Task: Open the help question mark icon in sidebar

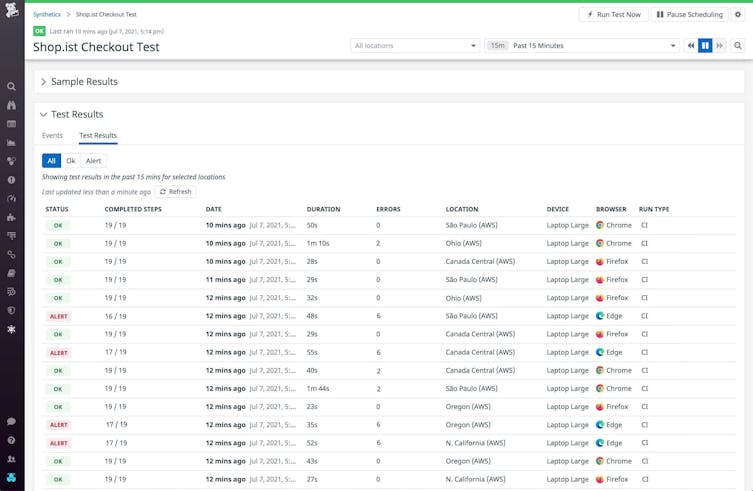Action: [12, 440]
